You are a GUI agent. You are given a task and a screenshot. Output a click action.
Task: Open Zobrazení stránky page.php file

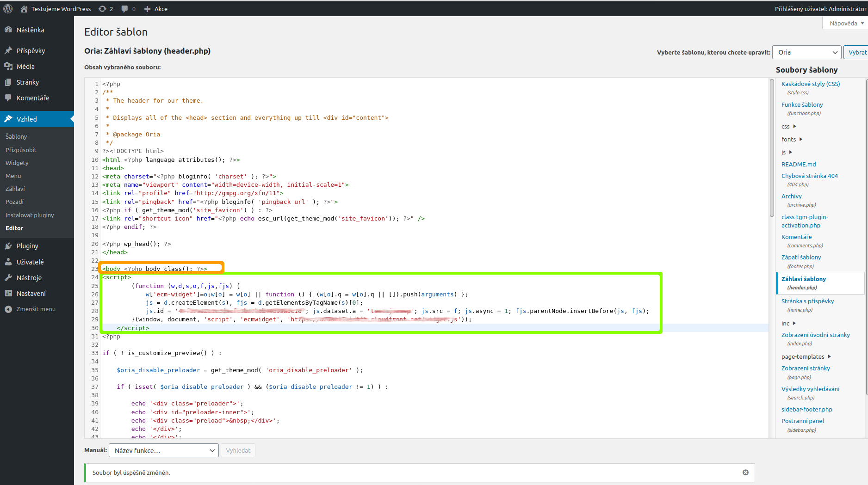point(806,368)
